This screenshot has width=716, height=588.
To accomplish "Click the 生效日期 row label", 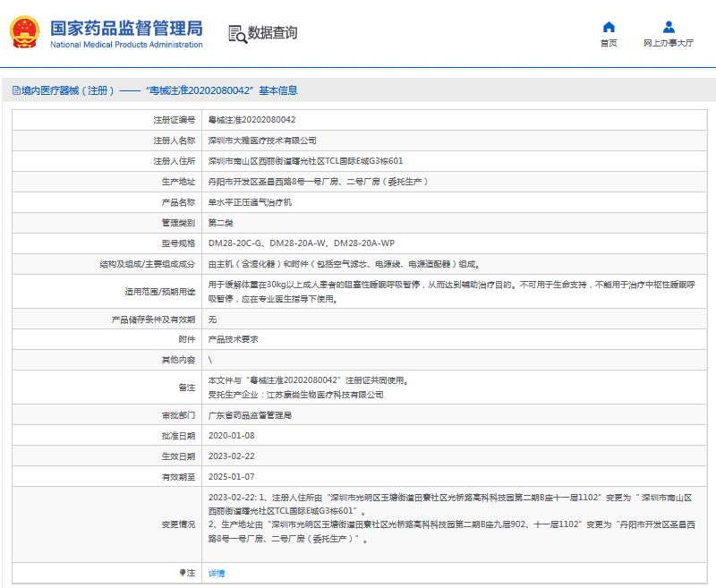I will pos(178,456).
